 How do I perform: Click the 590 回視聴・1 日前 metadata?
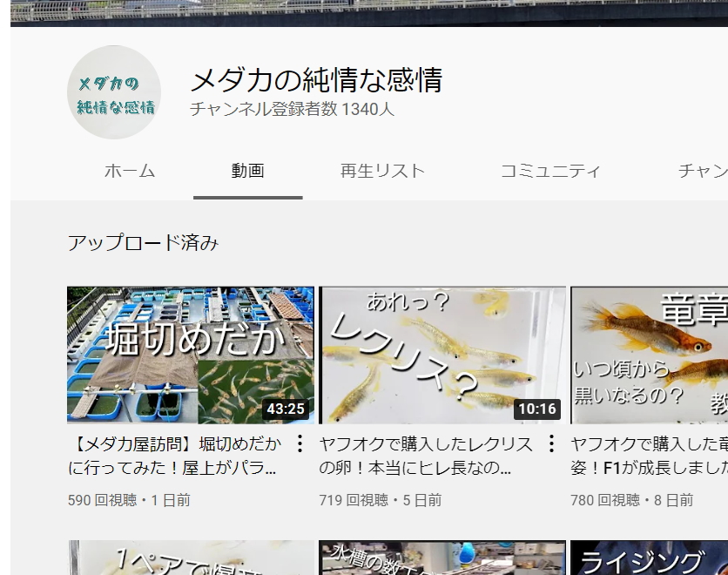point(129,500)
